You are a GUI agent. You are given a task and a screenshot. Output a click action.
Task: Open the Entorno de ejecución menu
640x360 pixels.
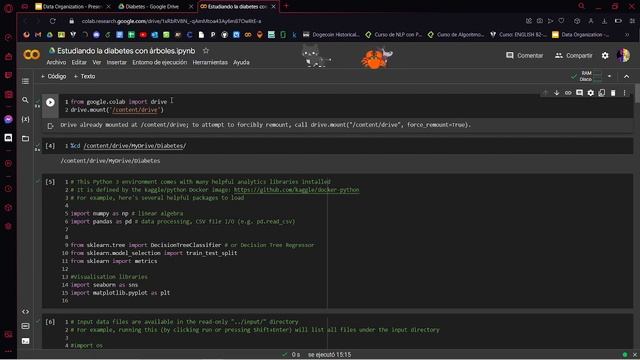(160, 62)
